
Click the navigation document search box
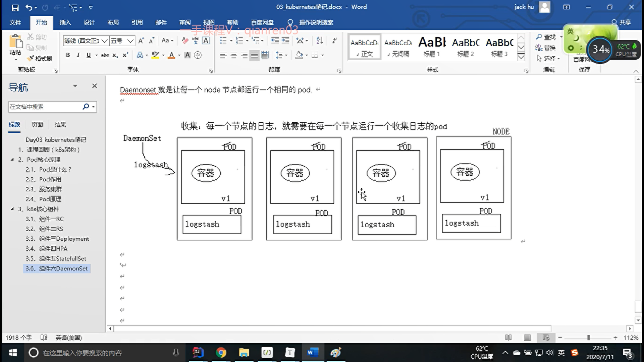coord(44,107)
